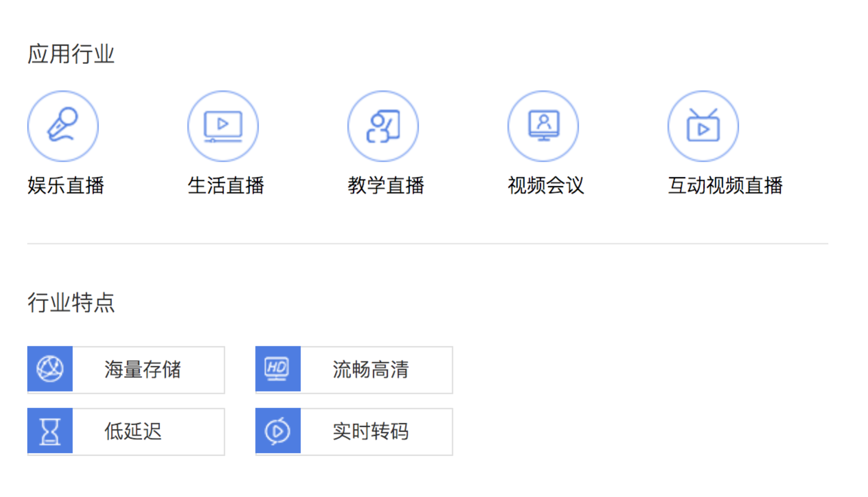Select the 教学直播 text label

click(x=386, y=186)
